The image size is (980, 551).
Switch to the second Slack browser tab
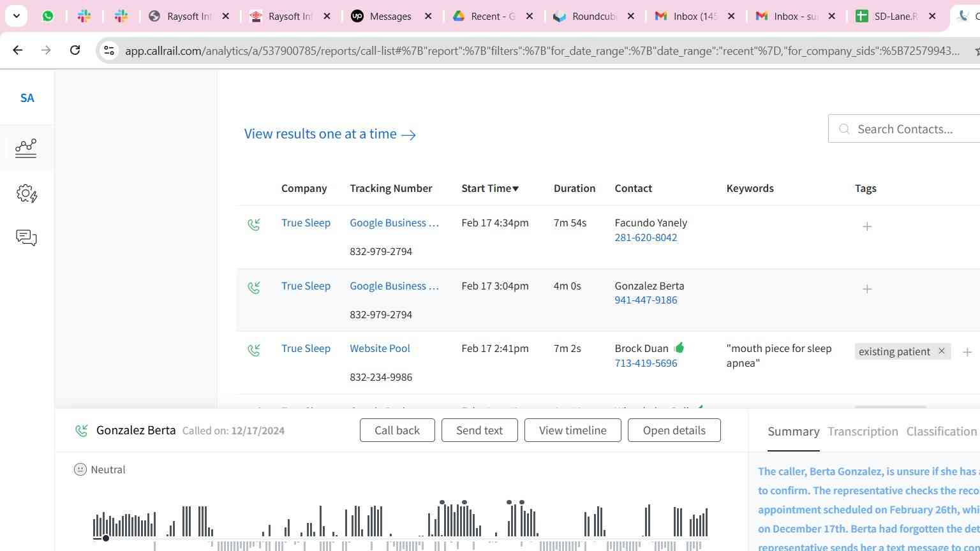[x=121, y=16]
